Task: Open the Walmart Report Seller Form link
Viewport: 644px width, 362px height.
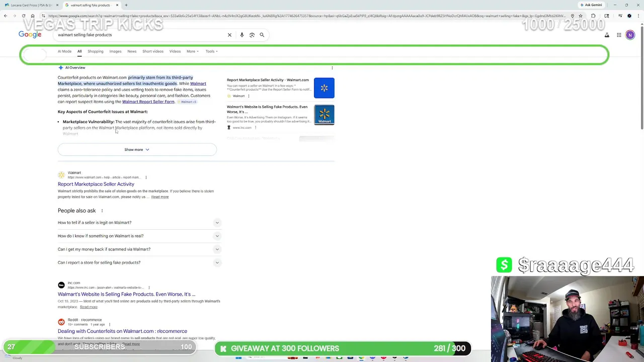Action: click(148, 102)
